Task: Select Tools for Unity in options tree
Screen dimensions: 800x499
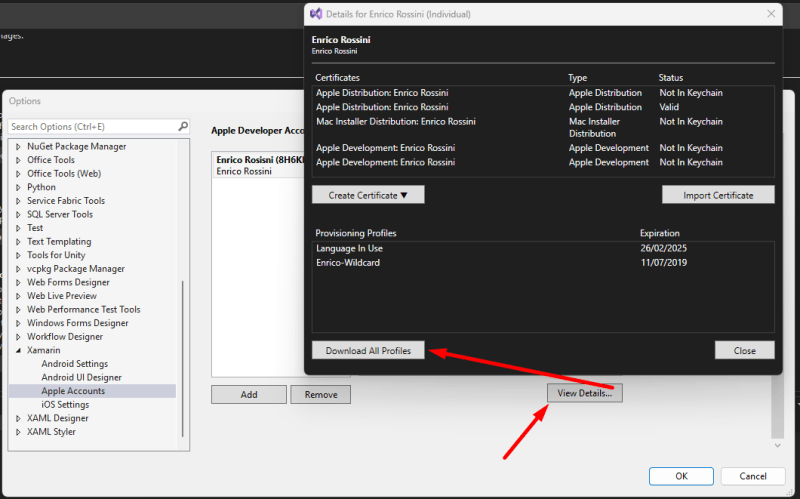Action: pos(56,255)
